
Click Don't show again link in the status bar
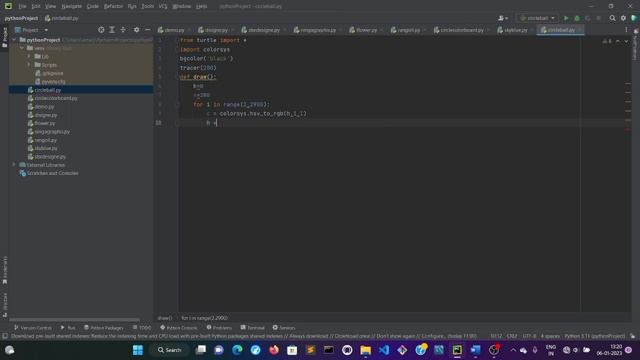click(396, 336)
